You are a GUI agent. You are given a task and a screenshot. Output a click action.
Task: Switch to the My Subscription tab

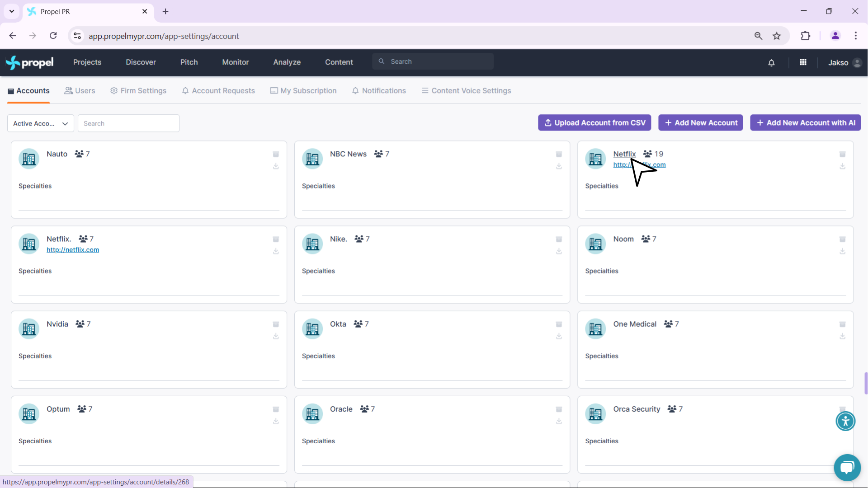pos(303,91)
